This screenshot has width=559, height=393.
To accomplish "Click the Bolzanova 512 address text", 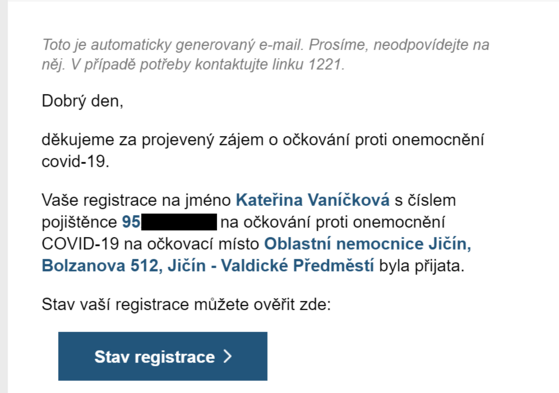I will point(100,266).
